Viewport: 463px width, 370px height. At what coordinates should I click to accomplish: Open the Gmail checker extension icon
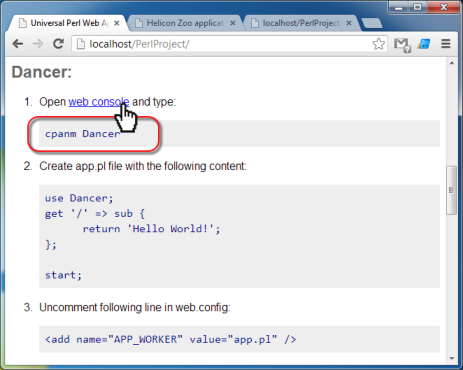point(402,45)
